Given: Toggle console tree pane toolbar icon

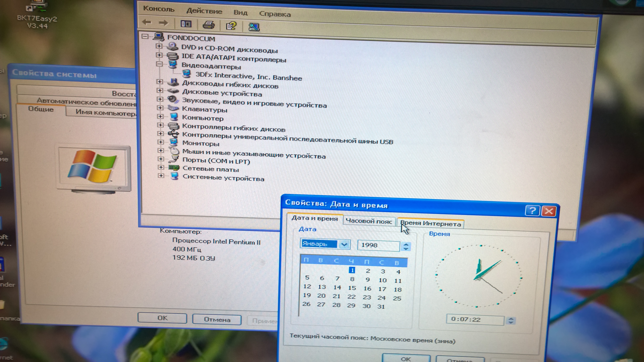Looking at the screenshot, I should tap(186, 24).
